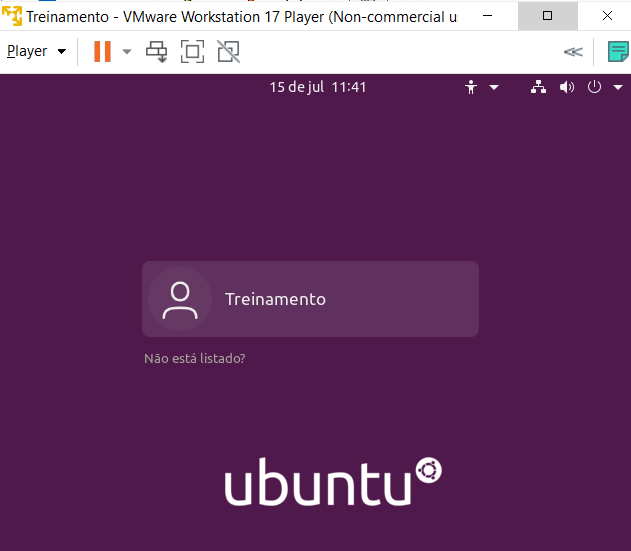Open the clock showing 15 de jul 11:41

(318, 87)
